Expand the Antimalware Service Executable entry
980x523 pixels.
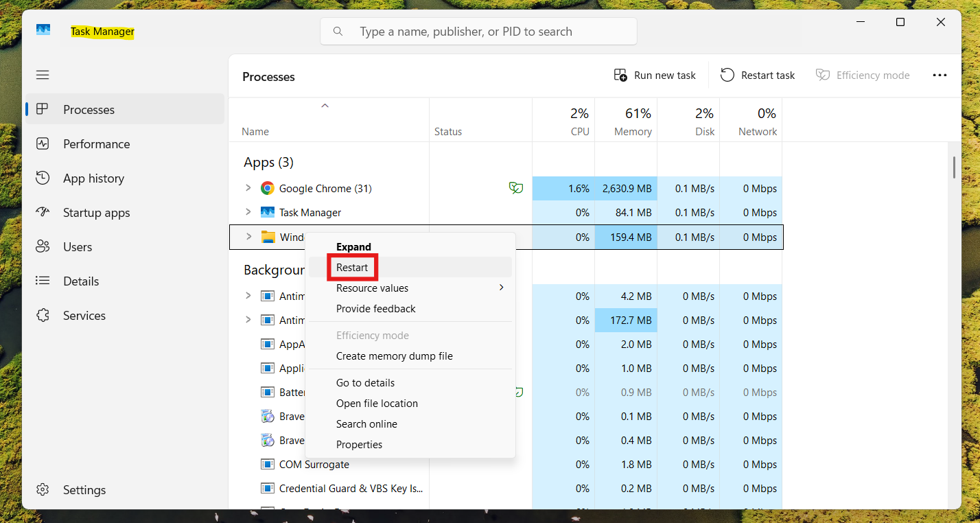[x=248, y=296]
